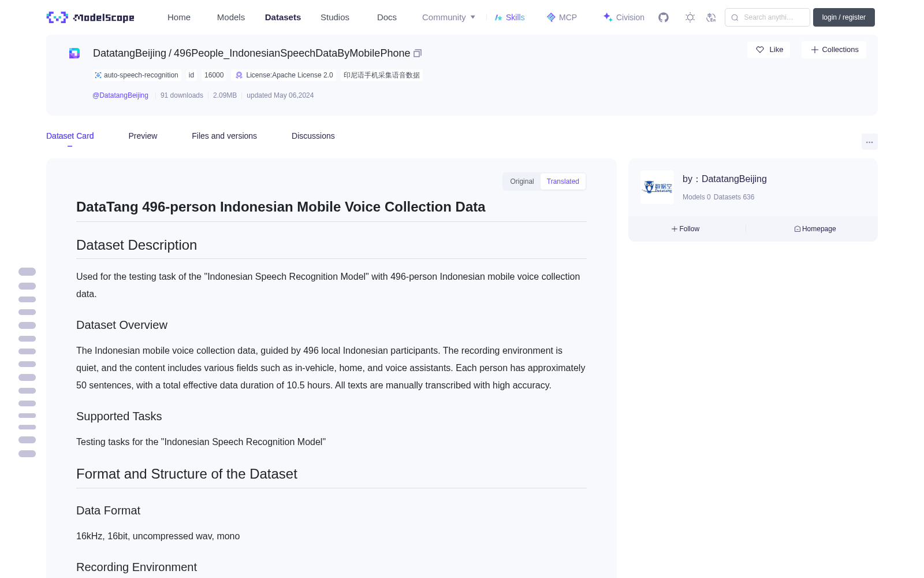This screenshot has width=924, height=578.
Task: Select the Dataset Card tab
Action: tap(70, 136)
